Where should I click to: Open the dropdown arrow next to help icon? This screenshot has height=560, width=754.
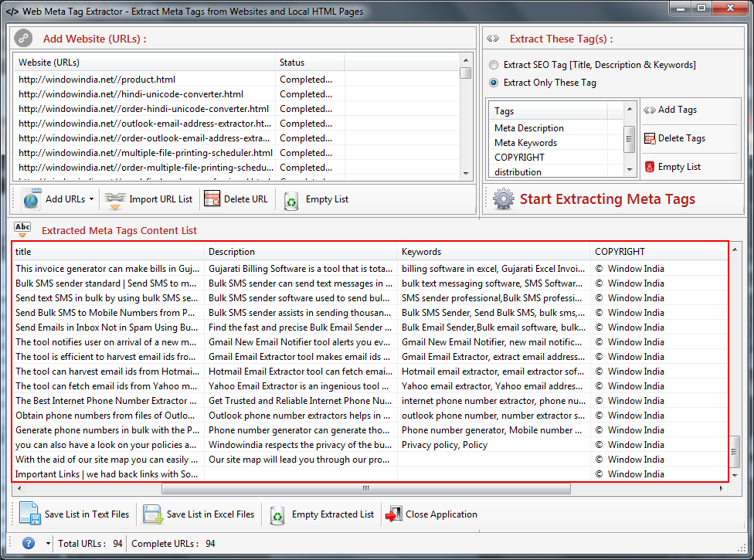(48, 544)
